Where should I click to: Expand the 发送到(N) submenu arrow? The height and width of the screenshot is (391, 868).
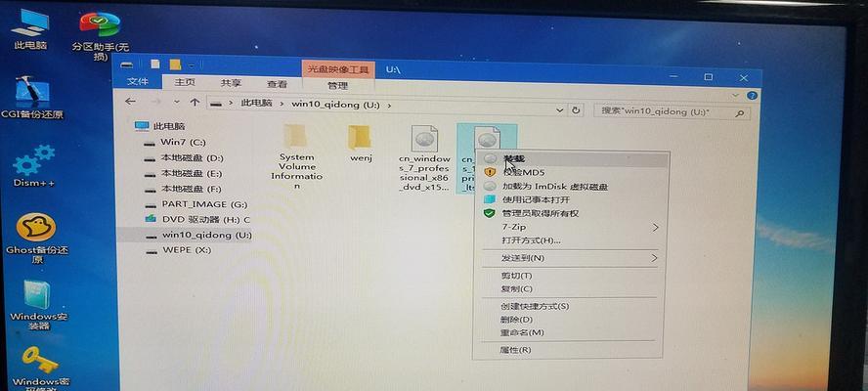pyautogui.click(x=654, y=258)
